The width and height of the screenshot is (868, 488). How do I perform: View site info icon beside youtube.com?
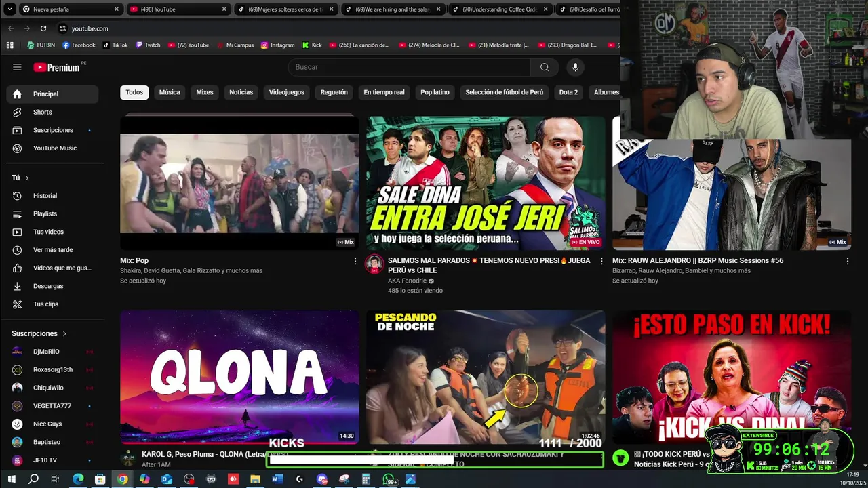click(x=63, y=28)
